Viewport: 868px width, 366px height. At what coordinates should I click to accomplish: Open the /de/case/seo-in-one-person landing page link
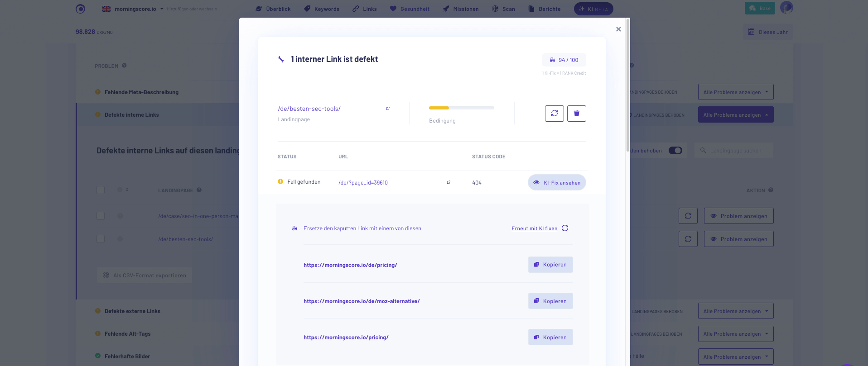pos(198,216)
